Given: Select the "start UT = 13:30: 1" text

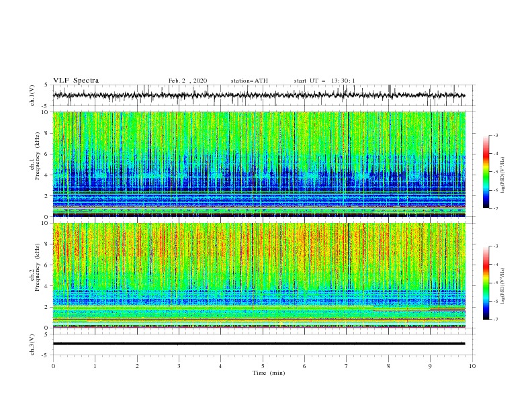Looking at the screenshot, I should (x=324, y=81).
